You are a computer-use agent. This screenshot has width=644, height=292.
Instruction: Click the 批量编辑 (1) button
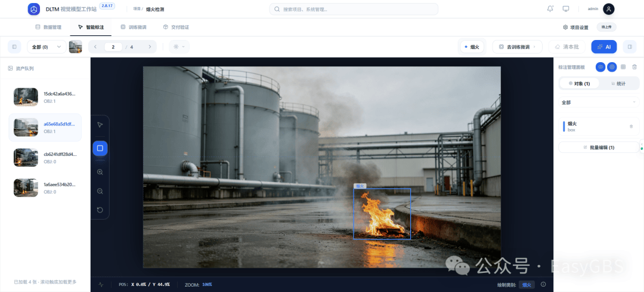point(599,147)
